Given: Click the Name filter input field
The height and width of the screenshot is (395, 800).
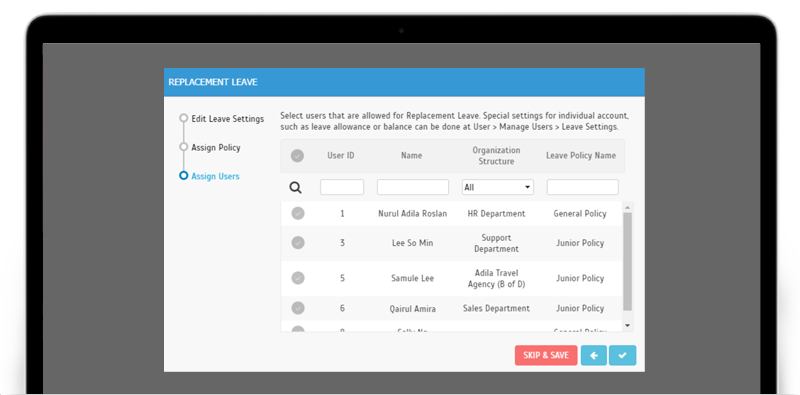Looking at the screenshot, I should point(413,187).
